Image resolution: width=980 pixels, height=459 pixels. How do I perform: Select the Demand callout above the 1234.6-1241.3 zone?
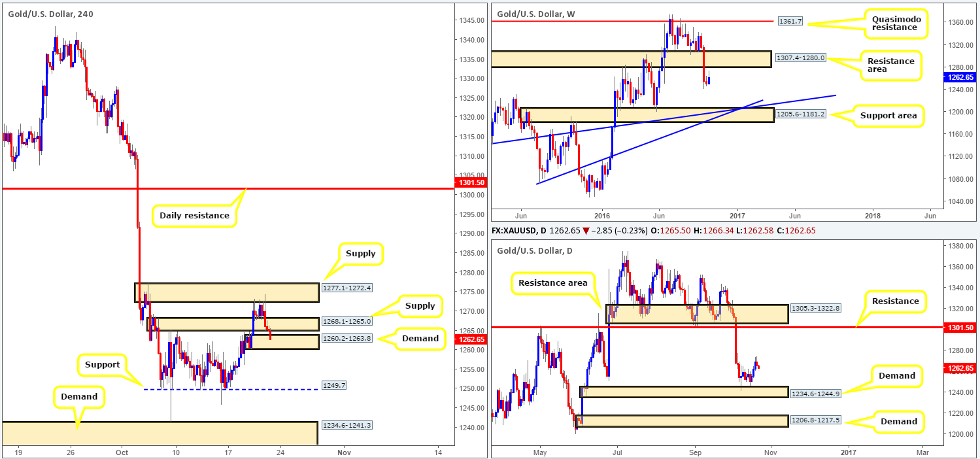coord(79,396)
